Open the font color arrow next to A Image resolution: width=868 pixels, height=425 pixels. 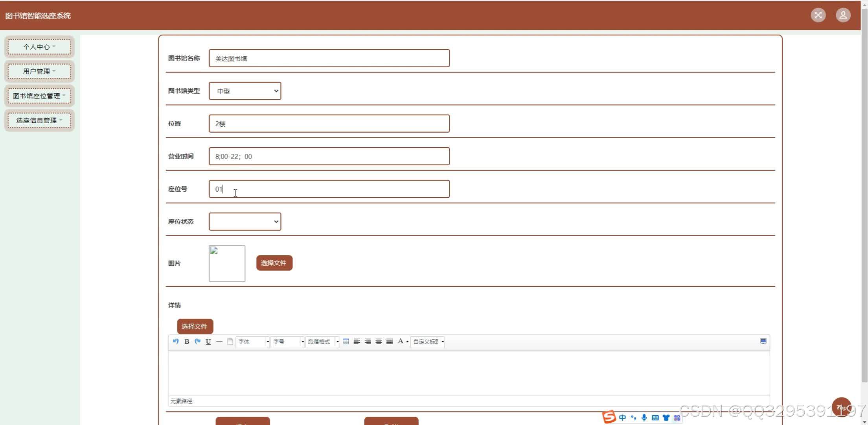point(407,342)
